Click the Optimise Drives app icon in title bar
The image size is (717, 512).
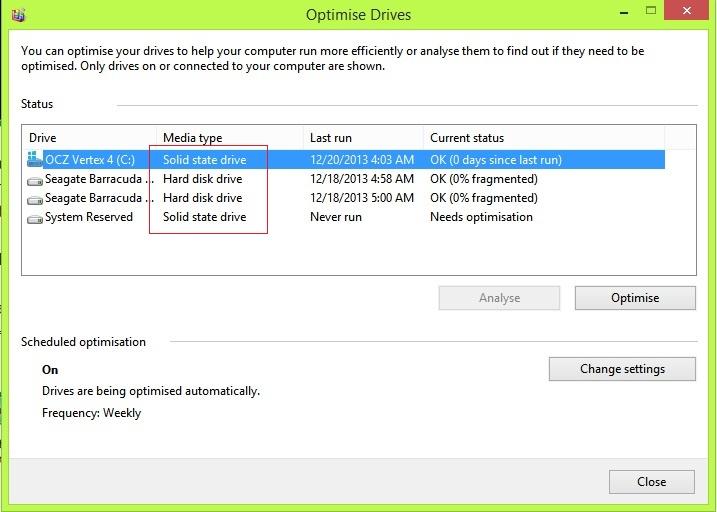point(19,14)
